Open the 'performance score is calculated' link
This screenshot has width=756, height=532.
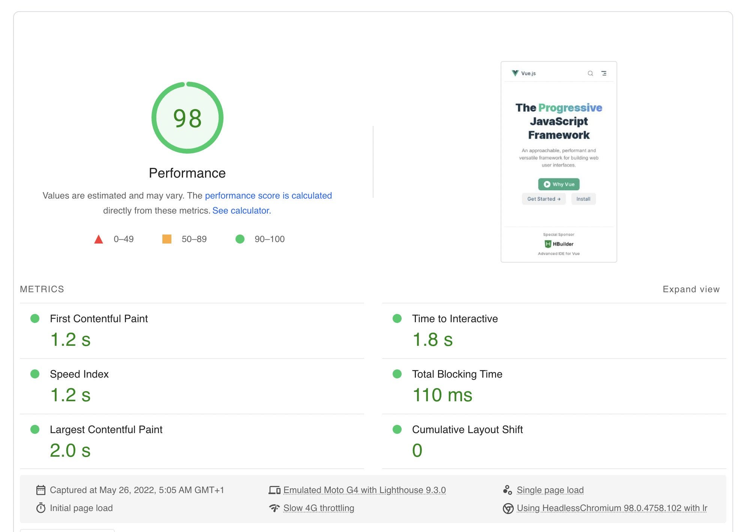click(268, 196)
